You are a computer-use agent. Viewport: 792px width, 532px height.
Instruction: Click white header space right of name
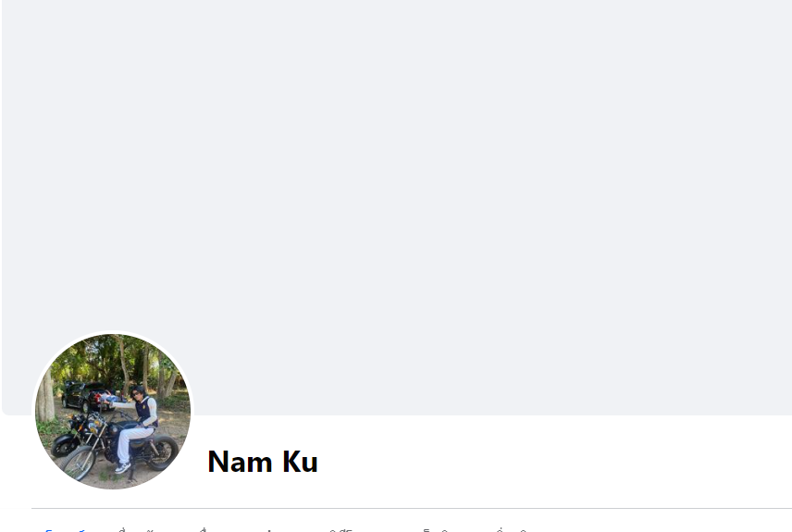(556, 462)
